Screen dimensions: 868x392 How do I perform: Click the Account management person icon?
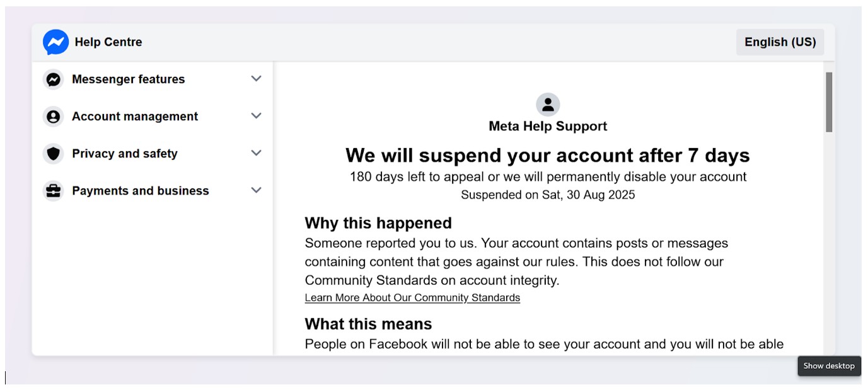[54, 117]
